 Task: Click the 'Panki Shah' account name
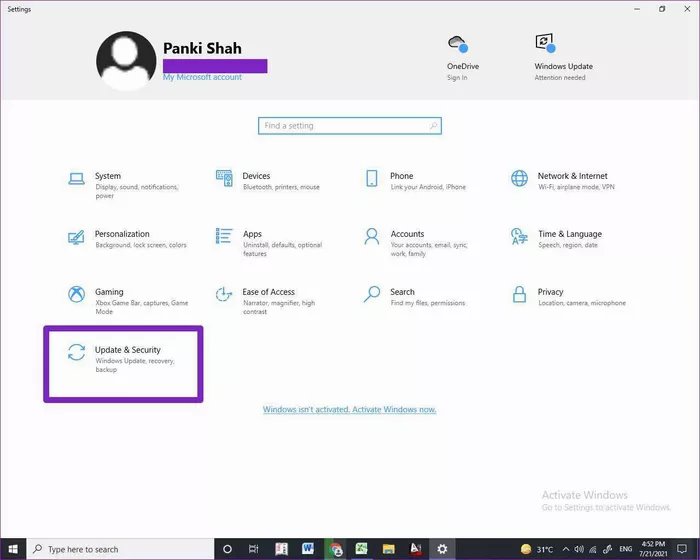pyautogui.click(x=202, y=48)
